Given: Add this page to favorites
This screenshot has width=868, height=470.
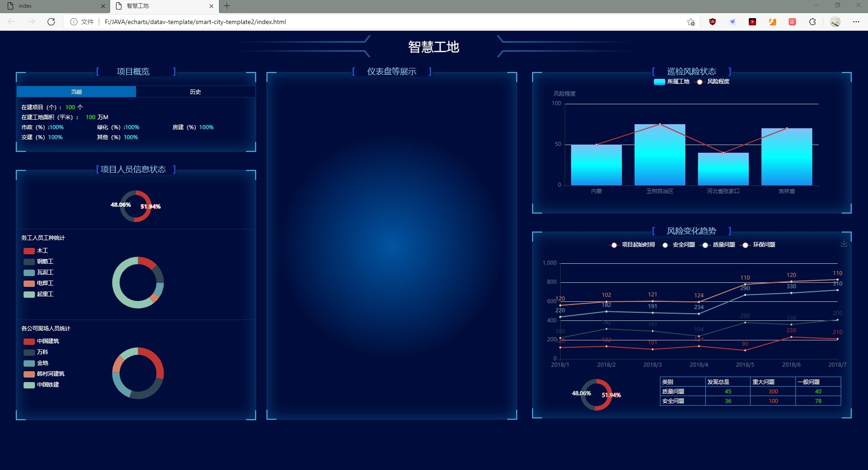Looking at the screenshot, I should [x=691, y=22].
